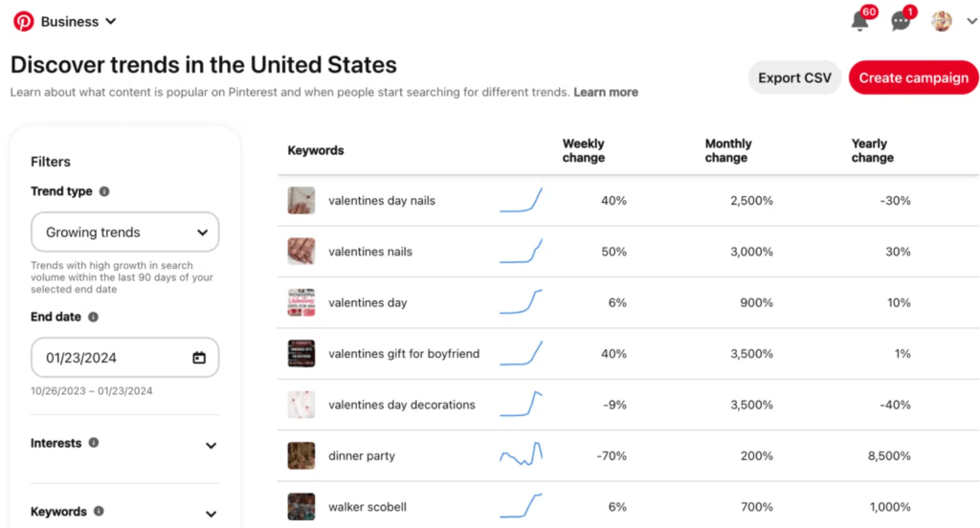Expand the Interests filter section

[211, 445]
